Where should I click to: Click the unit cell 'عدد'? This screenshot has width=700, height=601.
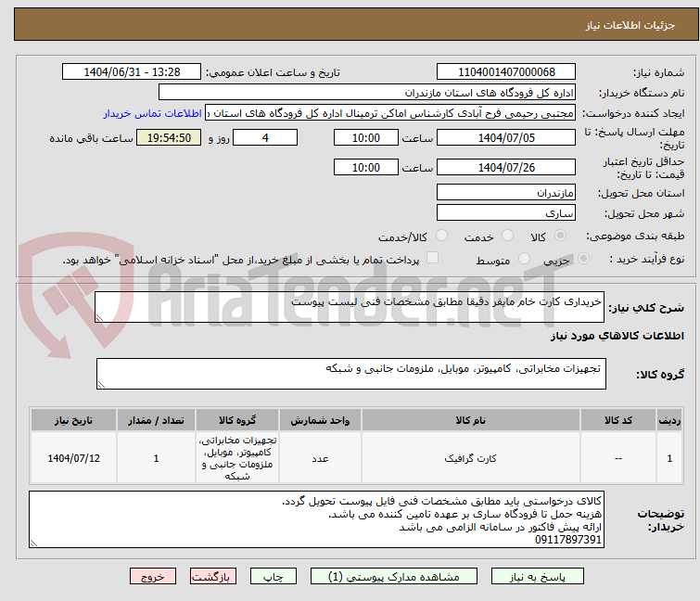[x=320, y=458]
